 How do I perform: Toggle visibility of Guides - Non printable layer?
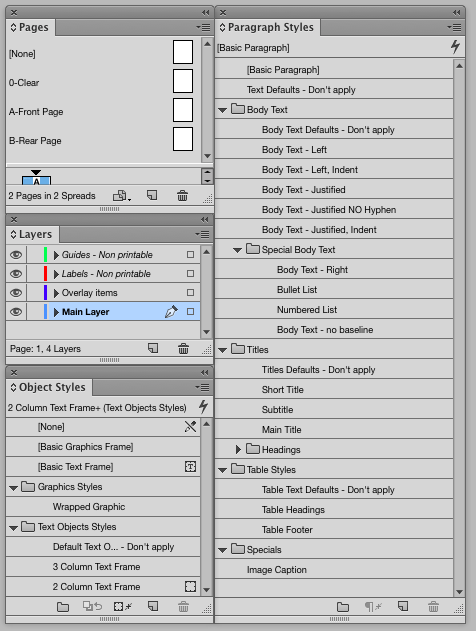coord(16,255)
